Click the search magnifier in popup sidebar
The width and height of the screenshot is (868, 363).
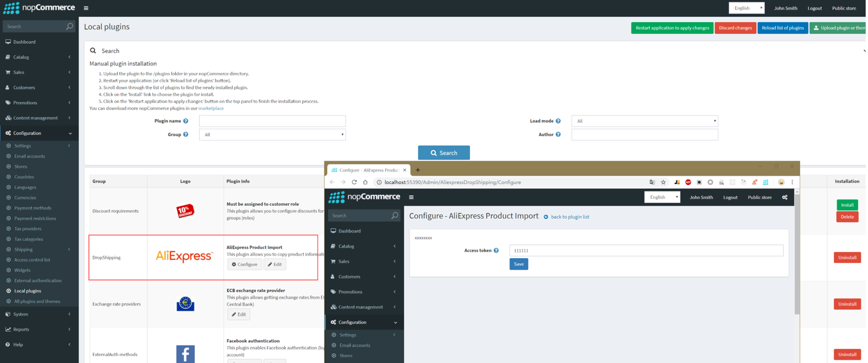[394, 215]
